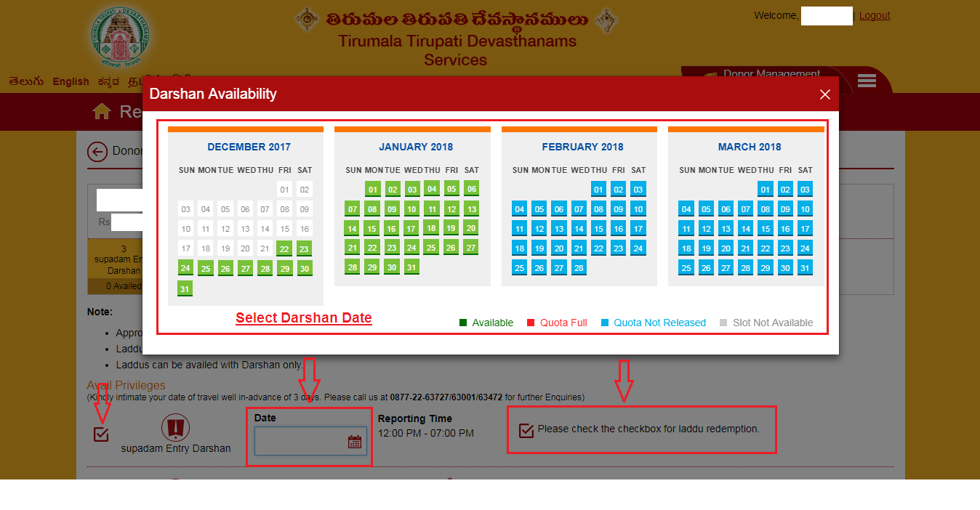Open the calendar icon in Date field
This screenshot has width=980, height=510.
(355, 441)
